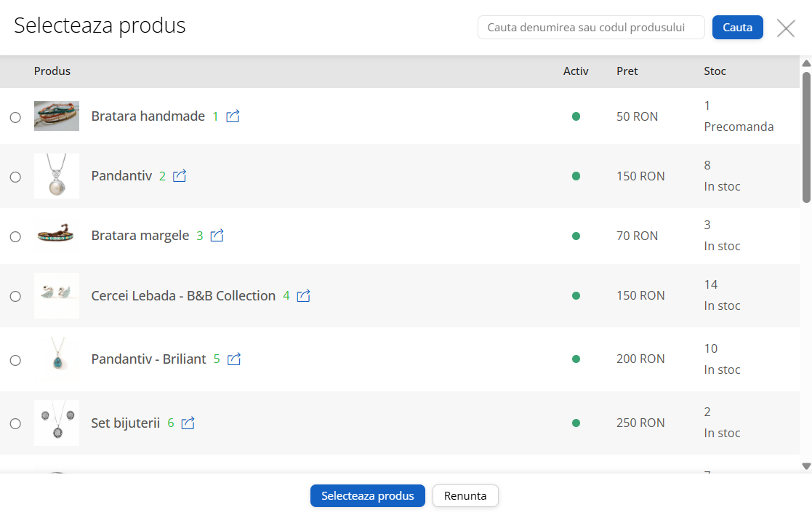Confirm with Selecteaza produs button
Viewport: 812px width, 515px height.
(367, 496)
